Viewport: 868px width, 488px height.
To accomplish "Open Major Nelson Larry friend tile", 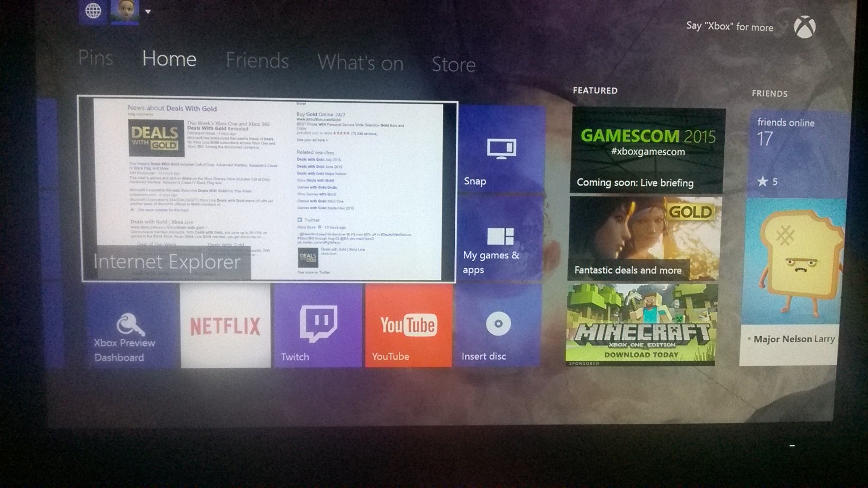I will click(x=791, y=282).
